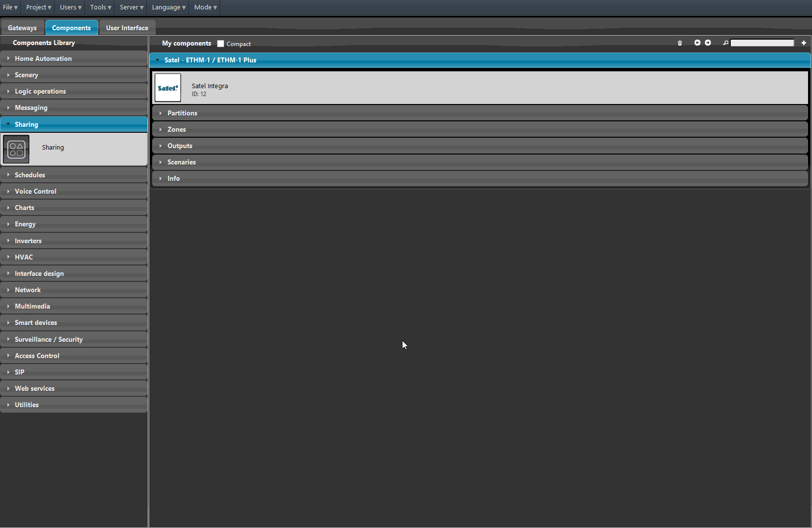Click the right arrow navigation icon
The width and height of the screenshot is (812, 528).
click(708, 43)
